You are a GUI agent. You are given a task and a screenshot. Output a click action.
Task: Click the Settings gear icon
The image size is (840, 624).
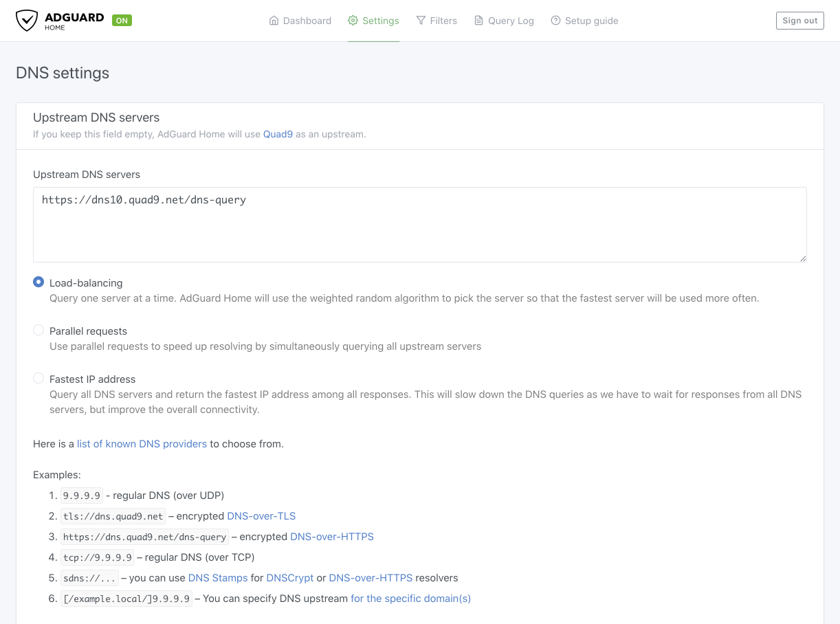point(353,21)
